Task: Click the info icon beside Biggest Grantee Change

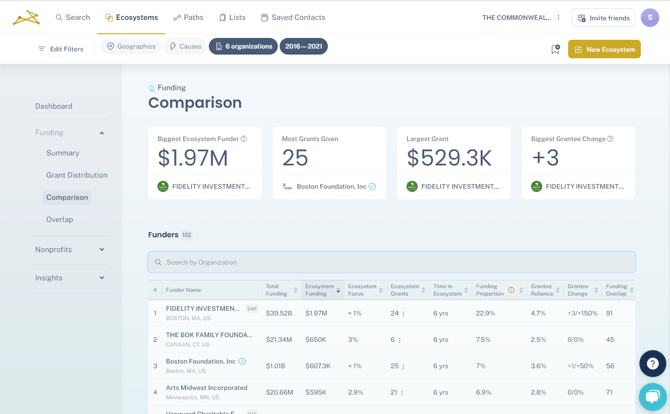Action: pos(610,139)
